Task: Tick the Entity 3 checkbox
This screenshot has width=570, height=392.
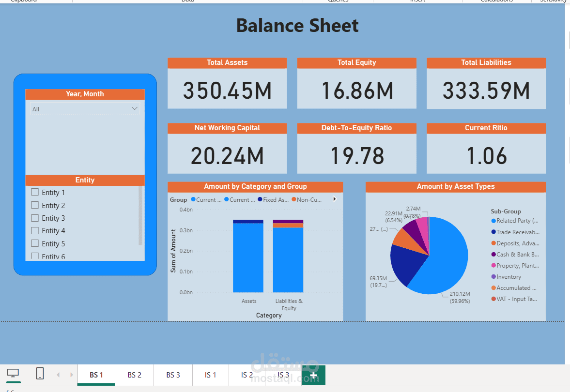Action: [35, 218]
